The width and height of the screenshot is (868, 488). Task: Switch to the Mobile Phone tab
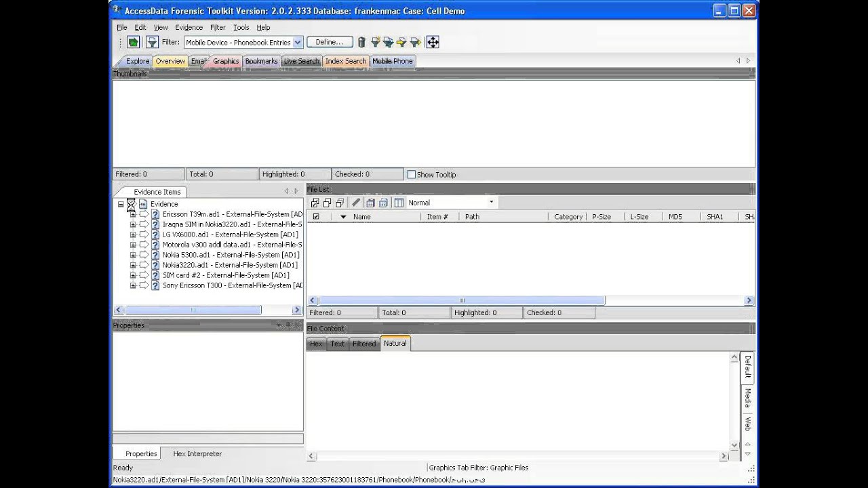tap(392, 61)
